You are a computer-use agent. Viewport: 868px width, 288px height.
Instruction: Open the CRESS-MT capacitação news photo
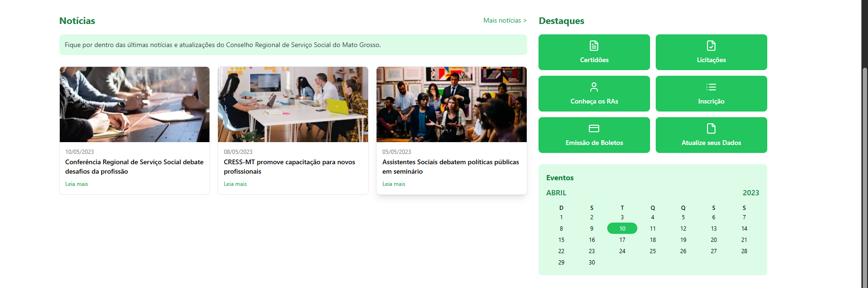(x=293, y=104)
